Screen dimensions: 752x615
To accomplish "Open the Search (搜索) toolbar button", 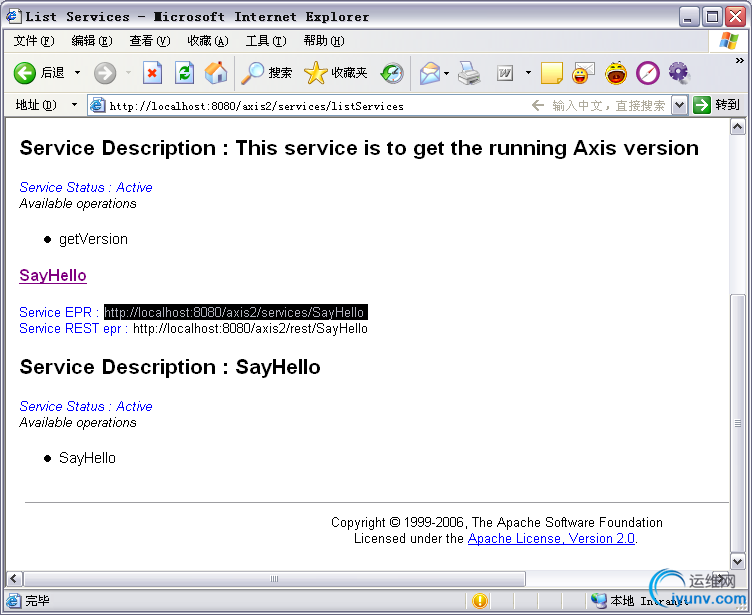I will click(x=266, y=73).
